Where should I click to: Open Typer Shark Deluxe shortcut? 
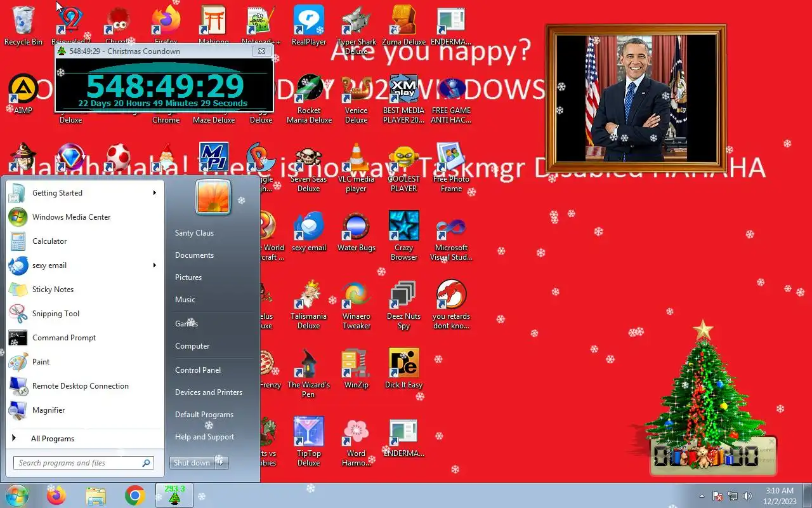click(357, 30)
